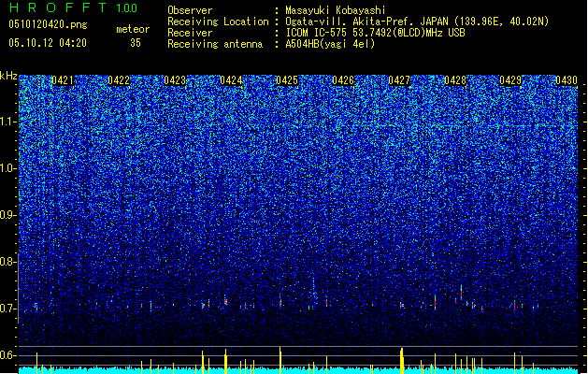Click the 0430 time marker
Screen dimensions: 588x374
tap(566, 80)
